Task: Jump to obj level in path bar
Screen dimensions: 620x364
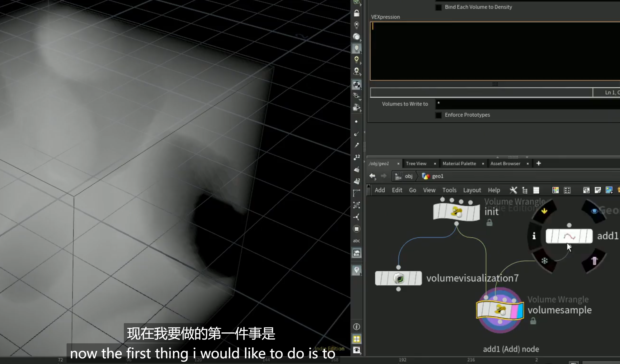Action: pos(404,176)
